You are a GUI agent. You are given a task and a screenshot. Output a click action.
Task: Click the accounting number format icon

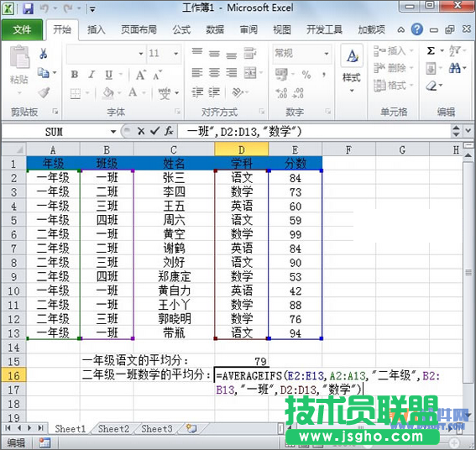click(x=281, y=74)
